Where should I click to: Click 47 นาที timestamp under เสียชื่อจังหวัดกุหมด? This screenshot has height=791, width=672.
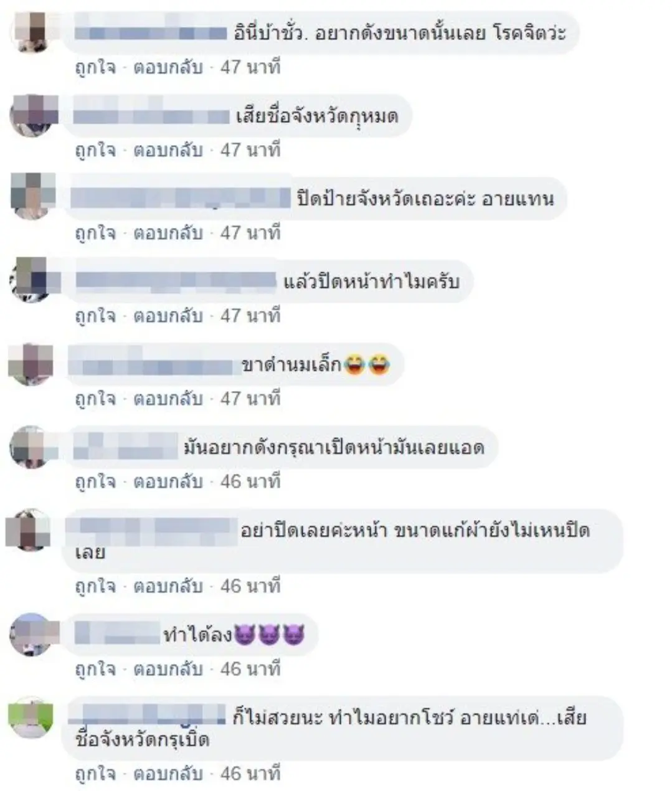[x=250, y=151]
